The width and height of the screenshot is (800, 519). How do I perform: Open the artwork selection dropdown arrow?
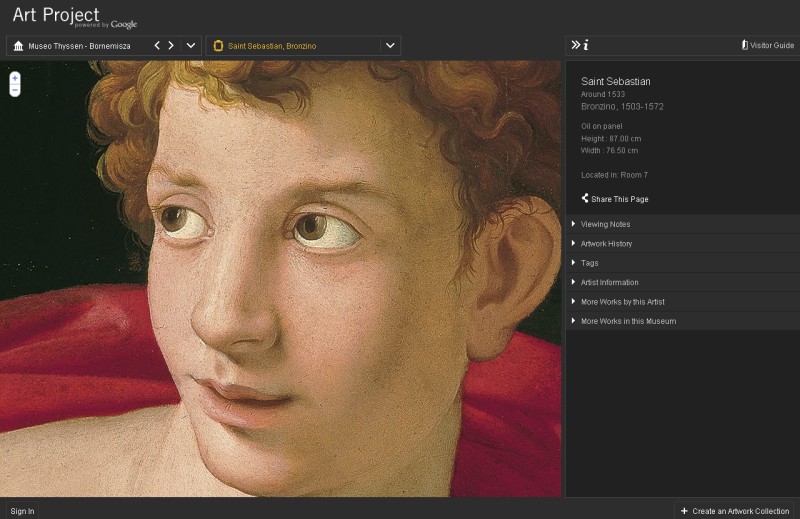[x=390, y=46]
